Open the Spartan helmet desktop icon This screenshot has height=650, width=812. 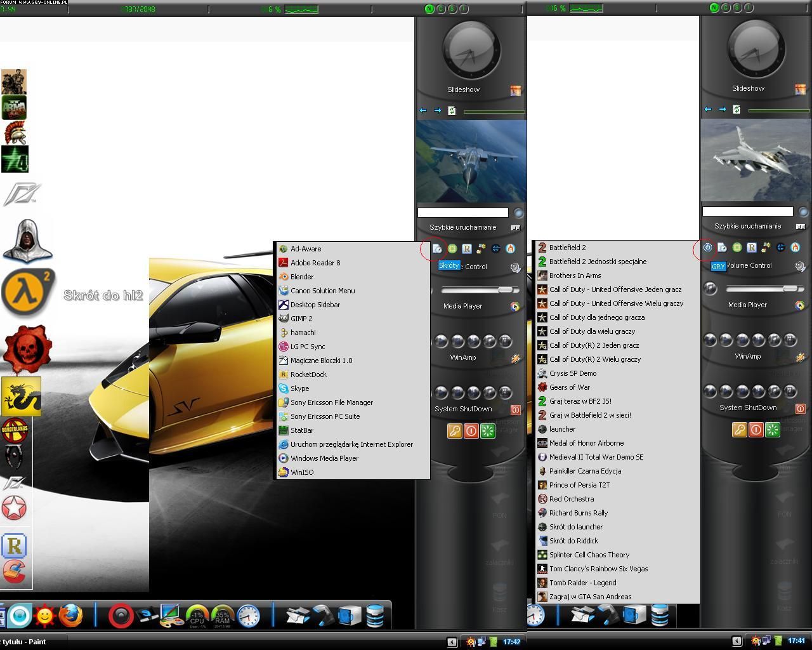coord(15,133)
